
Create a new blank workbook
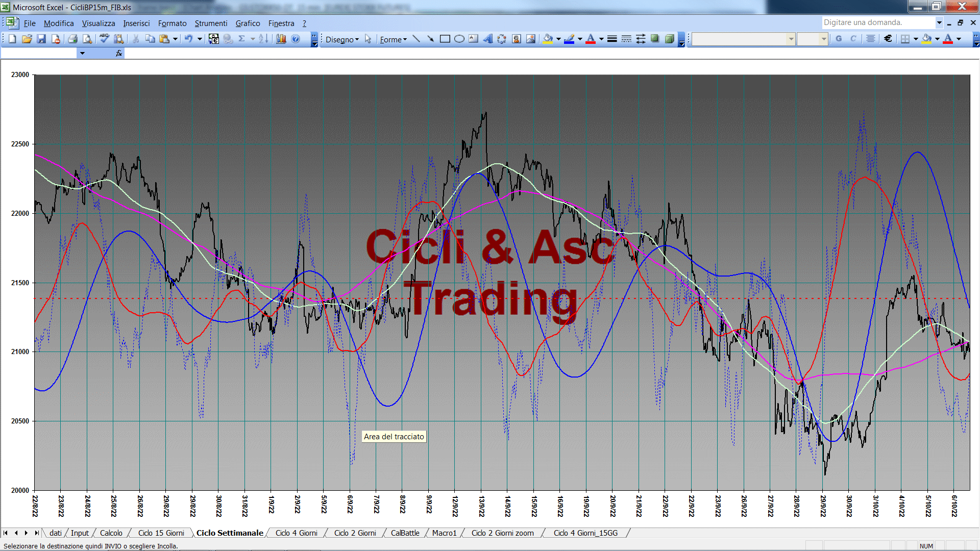point(12,39)
